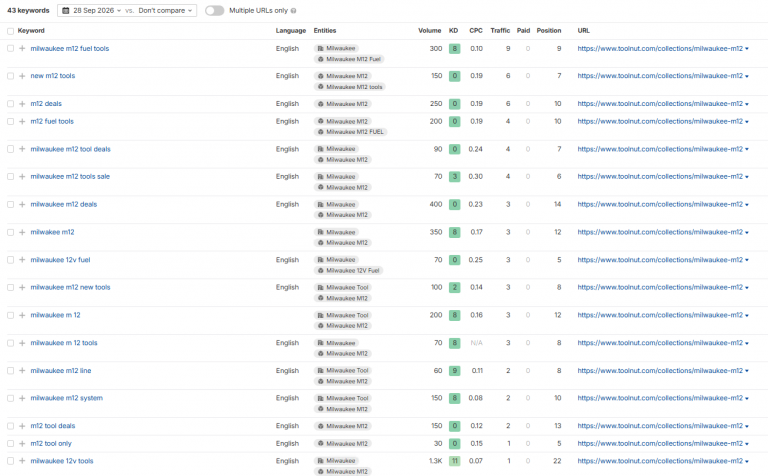The height and width of the screenshot is (476, 768).
Task: Click plus icon beside new m12 tools
Action: pos(22,76)
